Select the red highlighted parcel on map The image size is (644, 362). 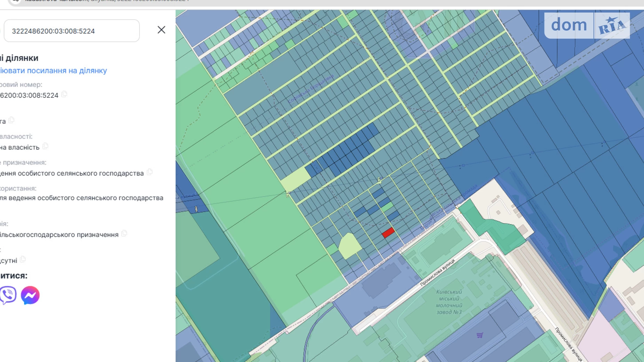(388, 233)
